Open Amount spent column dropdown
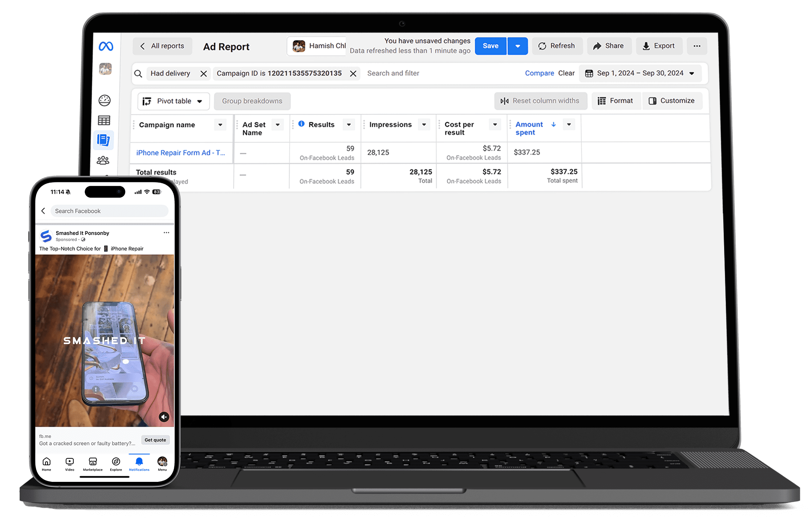This screenshot has height=523, width=812. [x=569, y=125]
